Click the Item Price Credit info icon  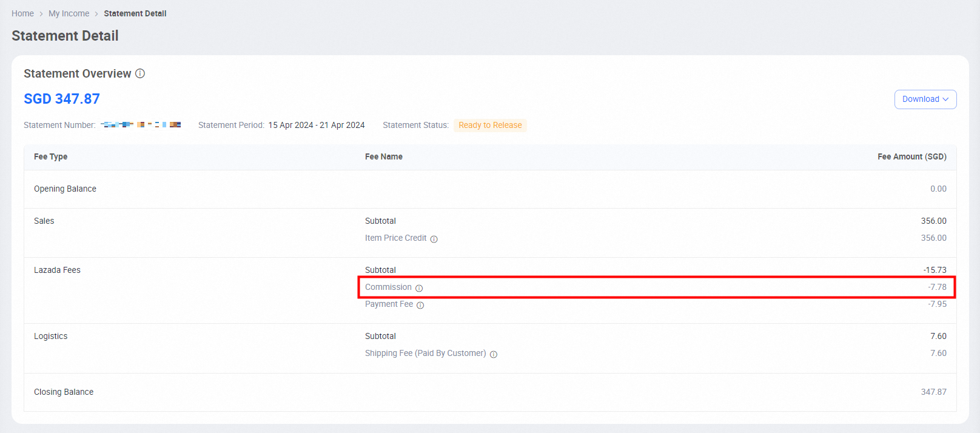pos(434,239)
